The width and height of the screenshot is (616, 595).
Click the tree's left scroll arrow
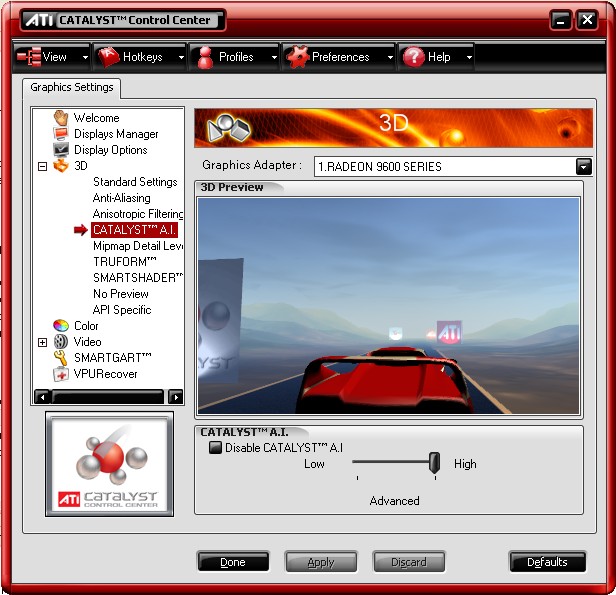(x=42, y=397)
